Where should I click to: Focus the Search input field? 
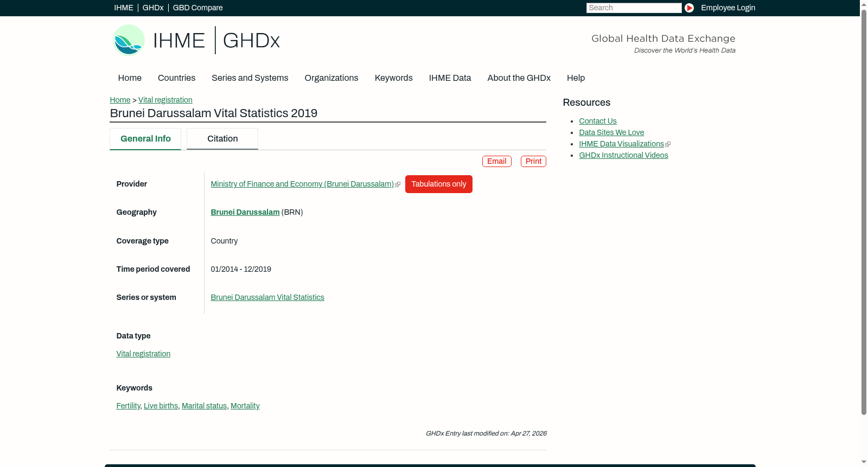pyautogui.click(x=634, y=8)
